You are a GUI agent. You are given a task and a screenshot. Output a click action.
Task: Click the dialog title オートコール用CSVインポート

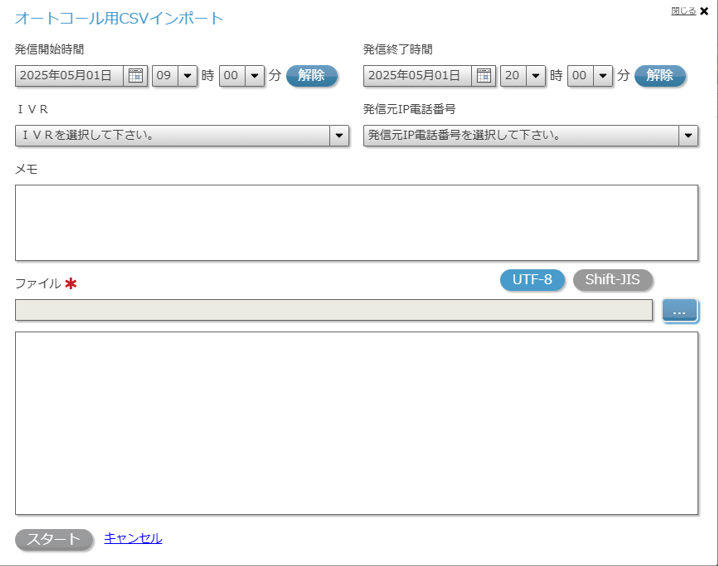click(x=119, y=19)
